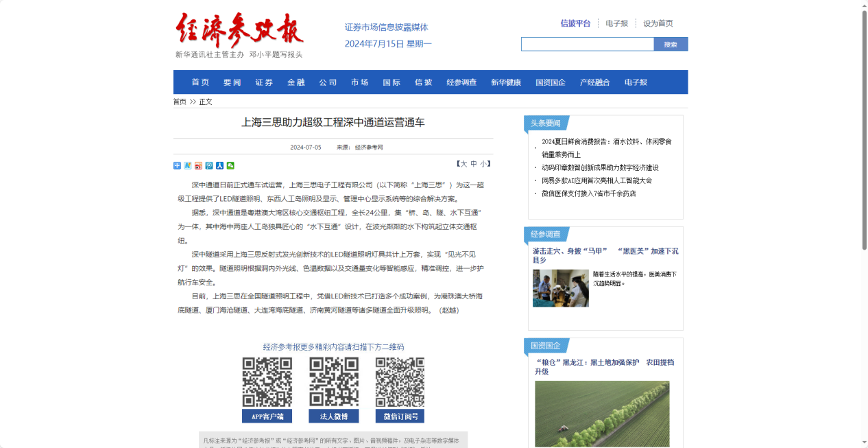Open the 国际 navigation menu item
Screen dimensions: 868x448
(391, 82)
